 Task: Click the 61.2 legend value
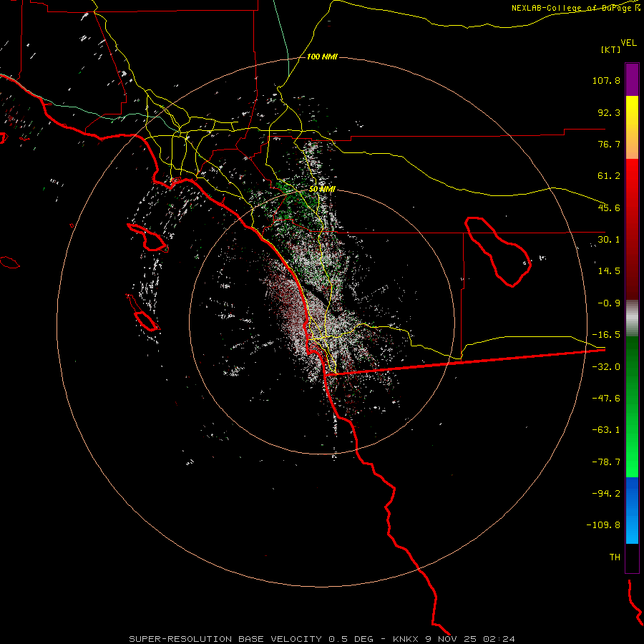coord(609,176)
